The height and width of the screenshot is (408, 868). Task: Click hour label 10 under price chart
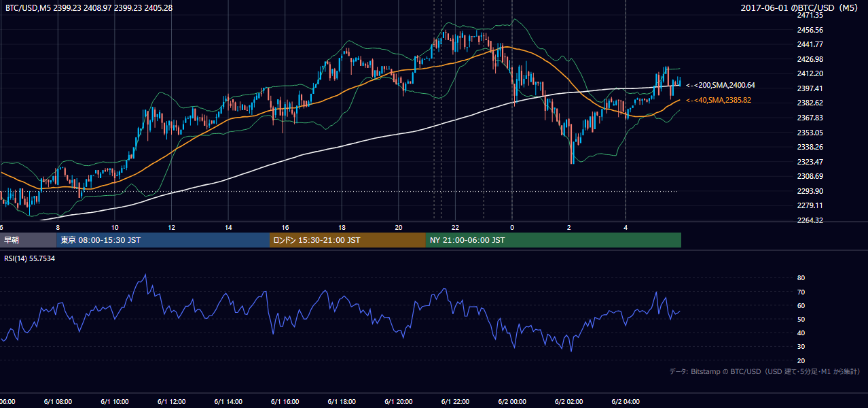115,227
